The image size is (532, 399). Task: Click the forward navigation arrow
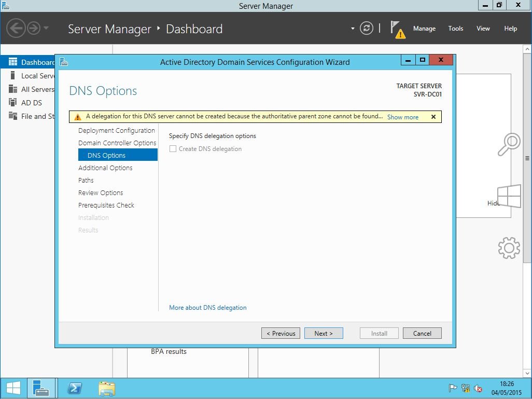pos(34,28)
